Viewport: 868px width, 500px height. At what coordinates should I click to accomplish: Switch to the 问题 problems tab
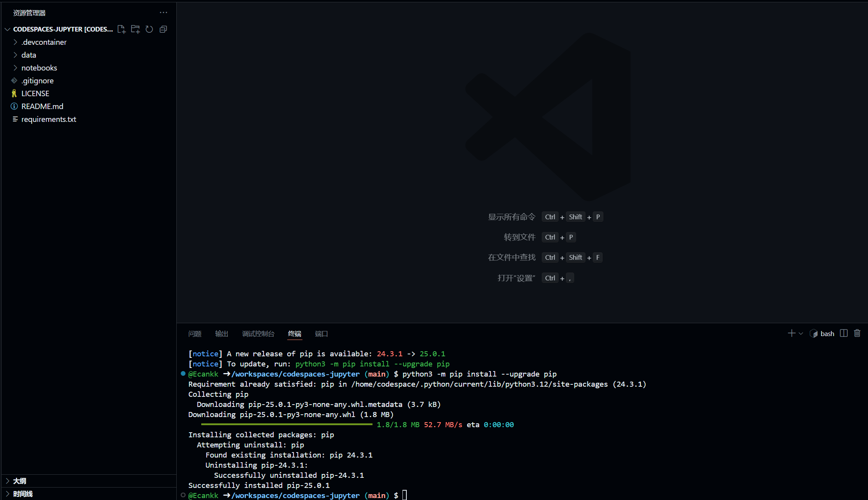click(195, 334)
